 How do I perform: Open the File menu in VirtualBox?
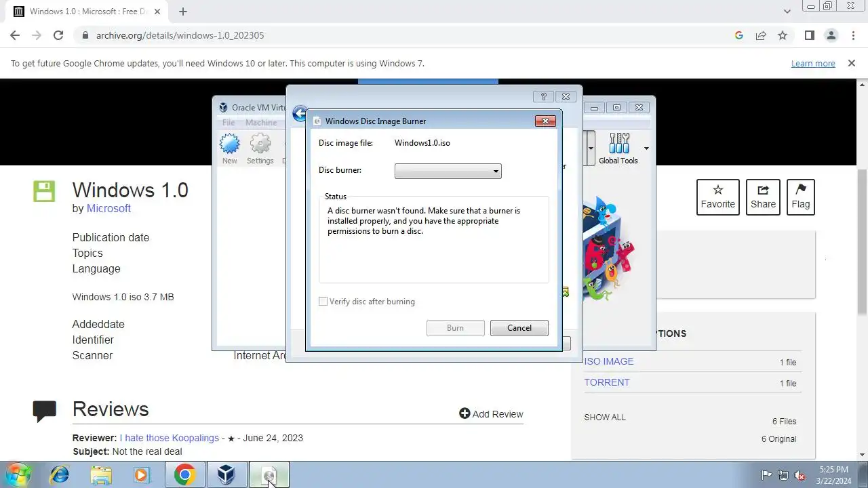coord(229,123)
